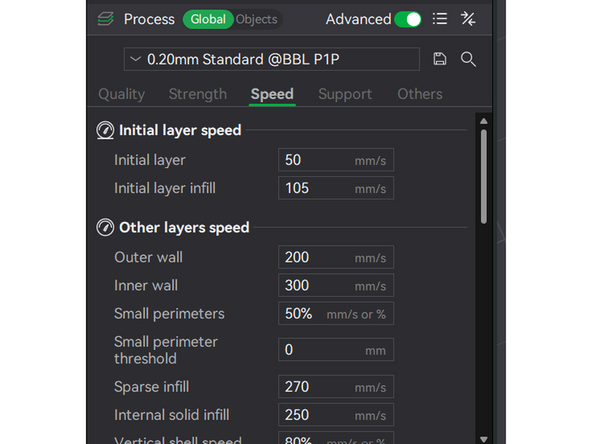
Task: Switch to Objects process settings
Action: click(257, 19)
